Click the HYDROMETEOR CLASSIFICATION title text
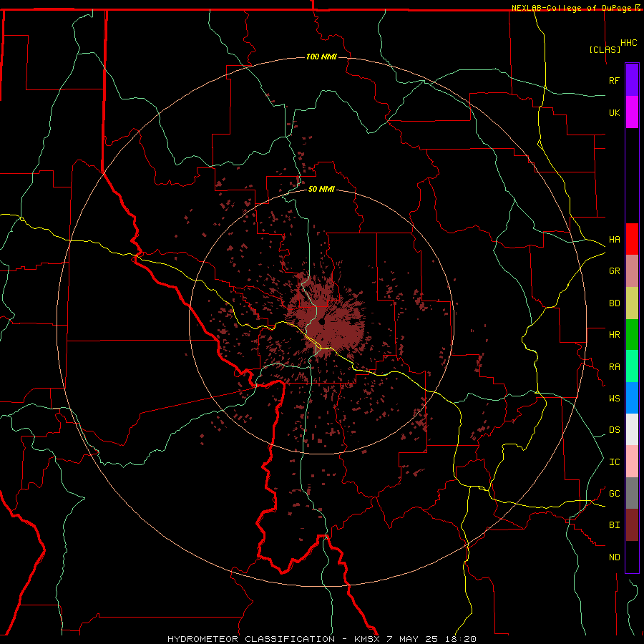This screenshot has height=644, width=644. coord(250,639)
